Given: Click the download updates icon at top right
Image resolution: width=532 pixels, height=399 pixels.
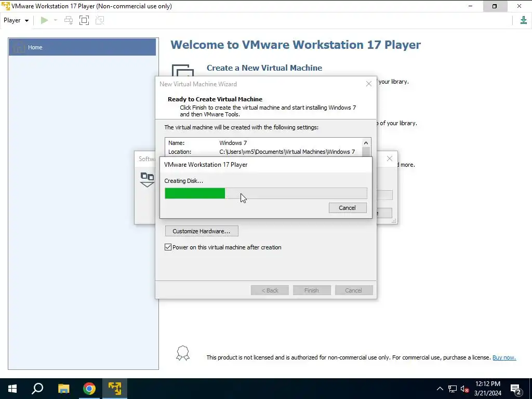Looking at the screenshot, I should pyautogui.click(x=524, y=20).
